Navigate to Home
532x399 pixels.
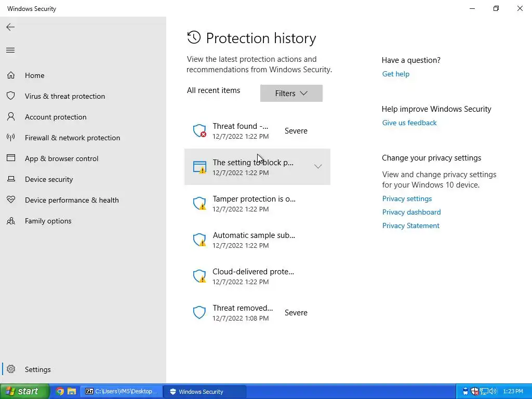coord(35,75)
